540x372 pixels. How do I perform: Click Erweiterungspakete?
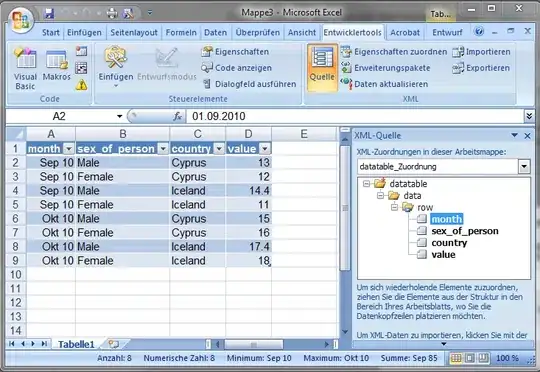[x=385, y=68]
